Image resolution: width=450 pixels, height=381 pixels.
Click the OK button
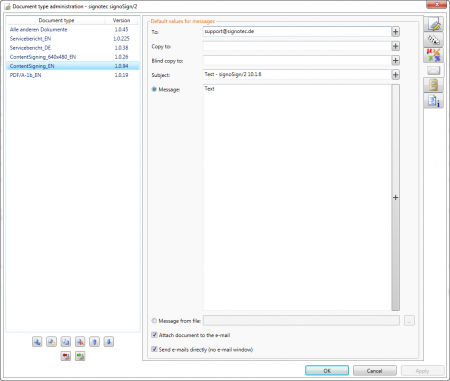[327, 371]
